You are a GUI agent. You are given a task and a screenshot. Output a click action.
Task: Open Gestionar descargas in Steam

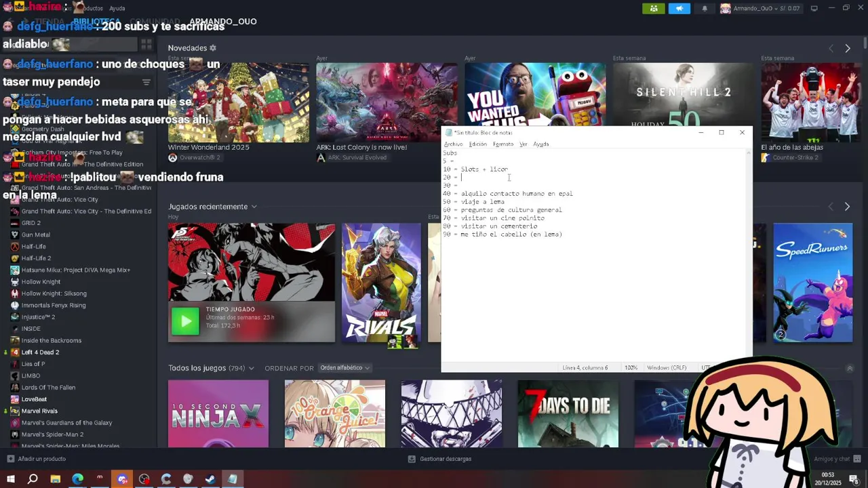(439, 459)
